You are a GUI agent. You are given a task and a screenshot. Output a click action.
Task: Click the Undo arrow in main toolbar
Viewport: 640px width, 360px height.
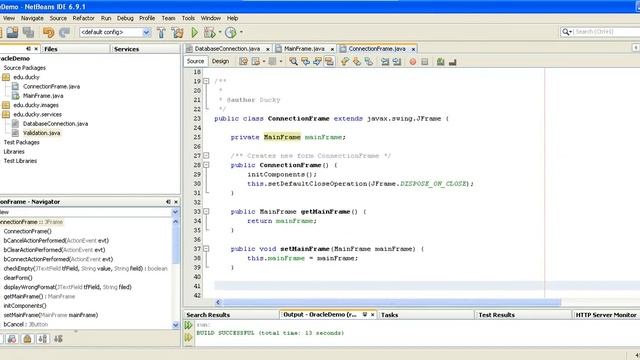click(x=48, y=32)
